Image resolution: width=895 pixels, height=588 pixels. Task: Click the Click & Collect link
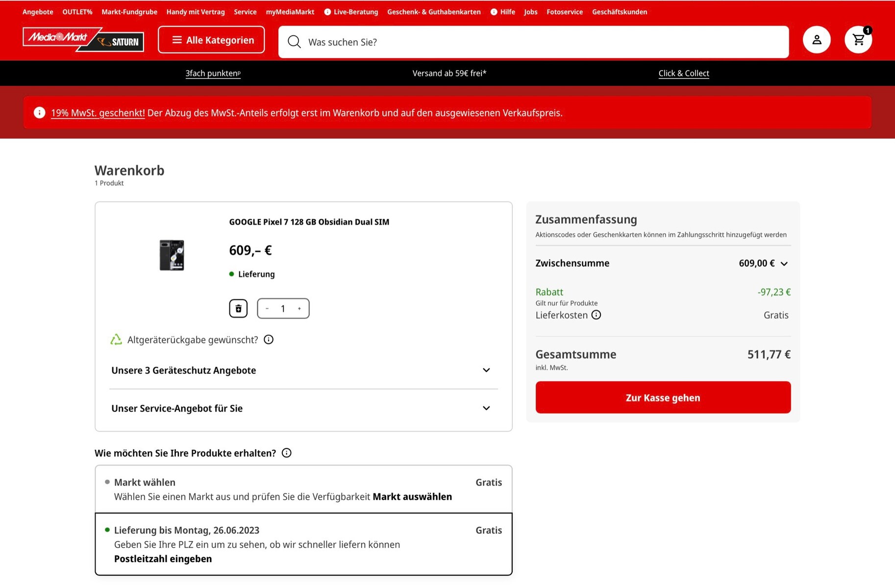tap(684, 73)
